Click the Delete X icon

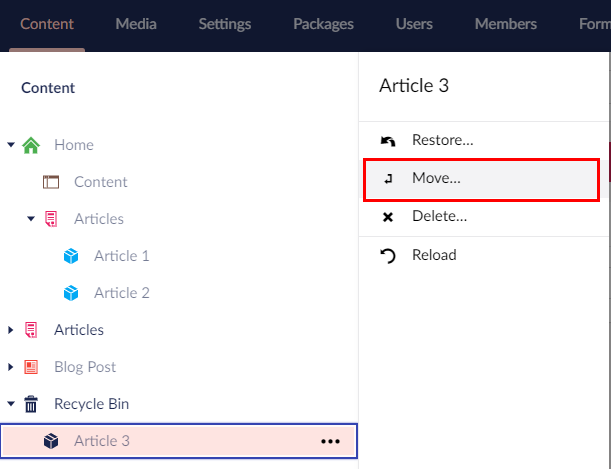[388, 217]
